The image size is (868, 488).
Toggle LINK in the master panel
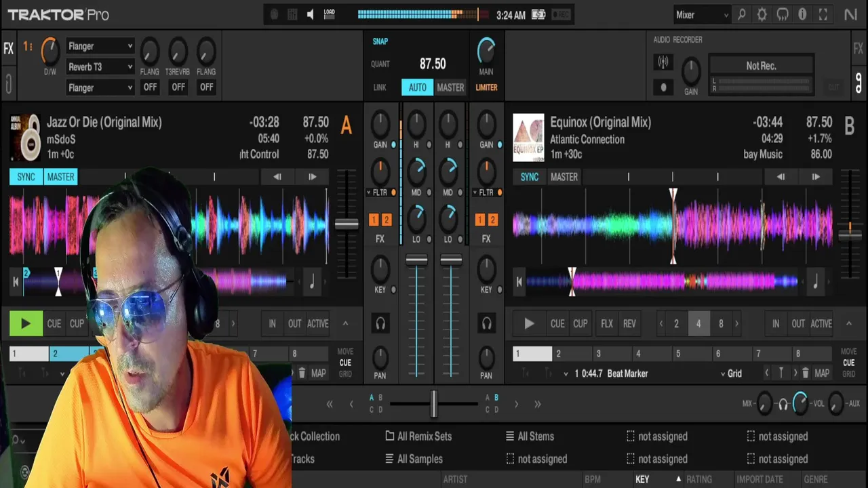click(380, 87)
